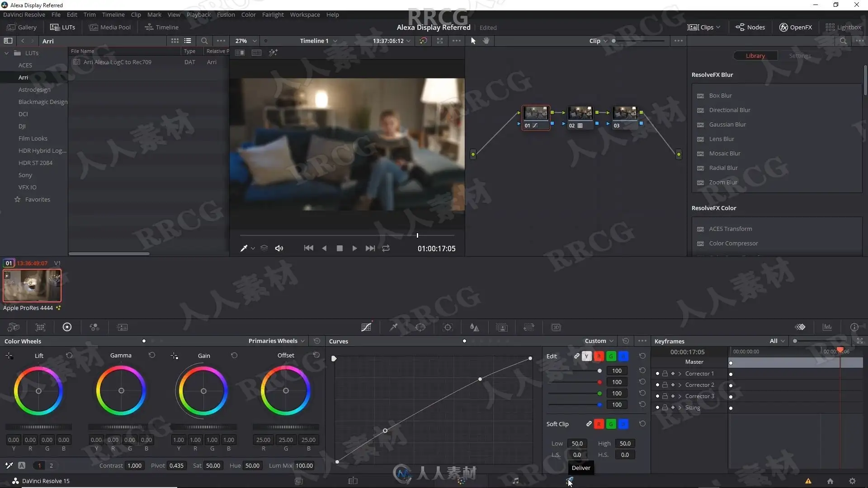Reset the Lift color wheel

click(69, 356)
